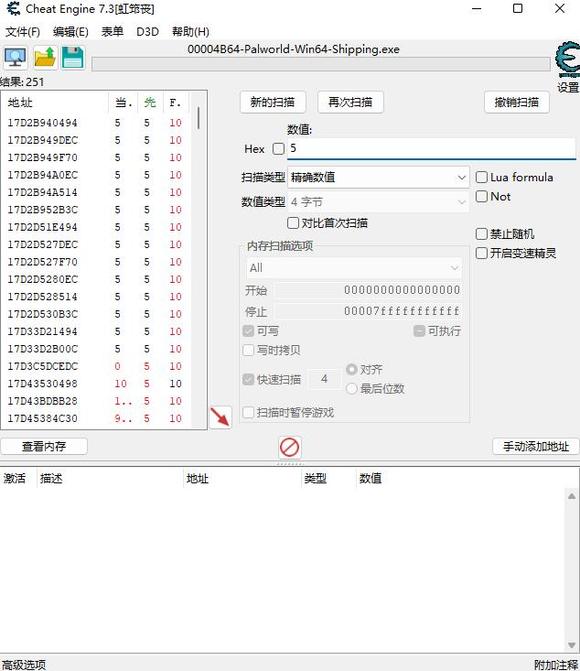The width and height of the screenshot is (580, 671).
Task: Check 扫描时暂停游戏 option
Action: pyautogui.click(x=248, y=413)
